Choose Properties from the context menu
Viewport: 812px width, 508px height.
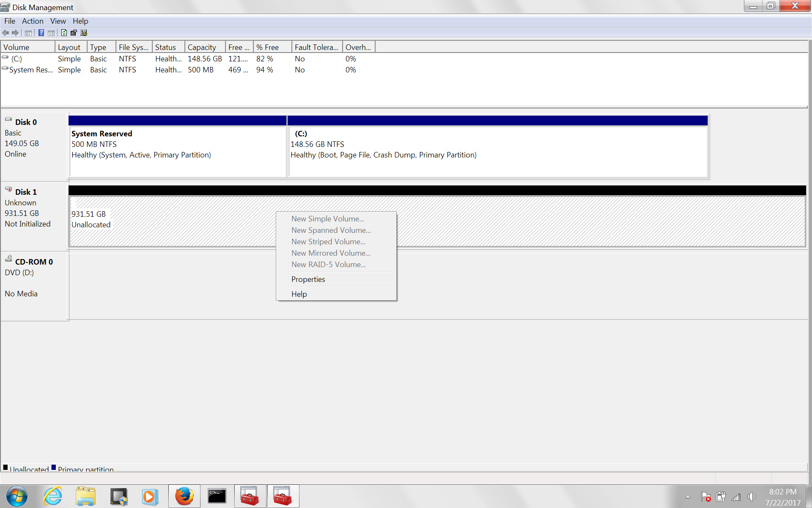tap(336, 279)
